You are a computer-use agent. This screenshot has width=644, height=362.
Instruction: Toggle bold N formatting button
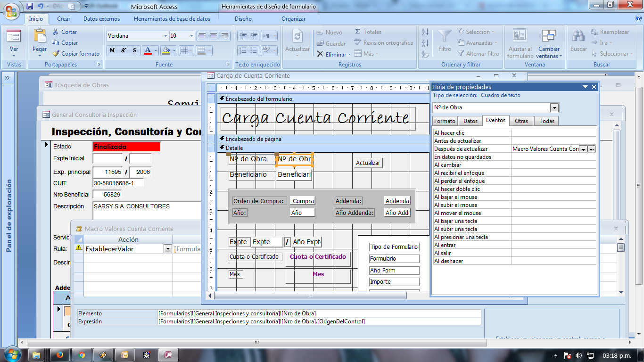(x=112, y=50)
